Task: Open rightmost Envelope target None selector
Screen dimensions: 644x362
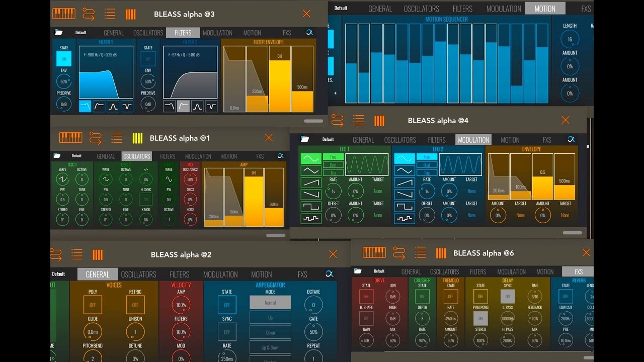Action: tap(565, 215)
